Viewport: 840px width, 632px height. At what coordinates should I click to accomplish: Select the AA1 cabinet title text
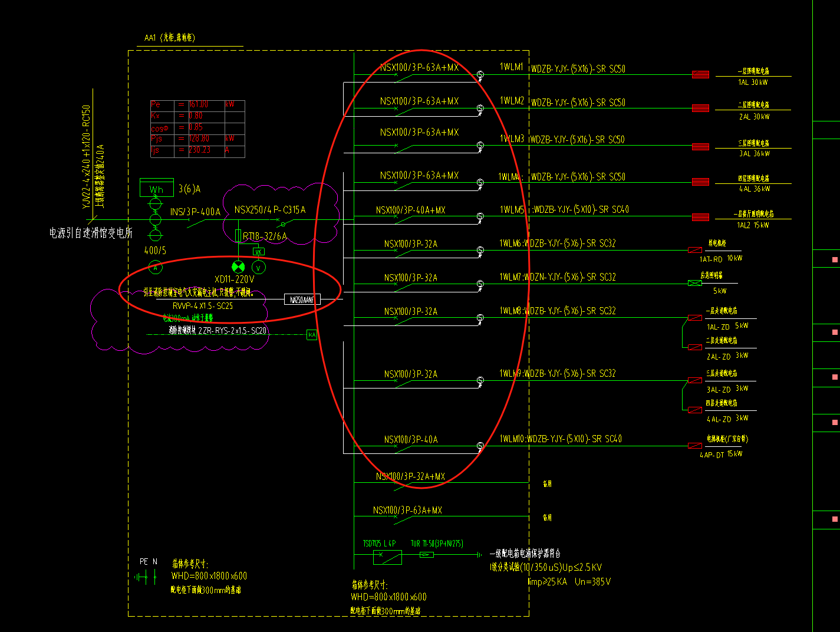[x=170, y=38]
